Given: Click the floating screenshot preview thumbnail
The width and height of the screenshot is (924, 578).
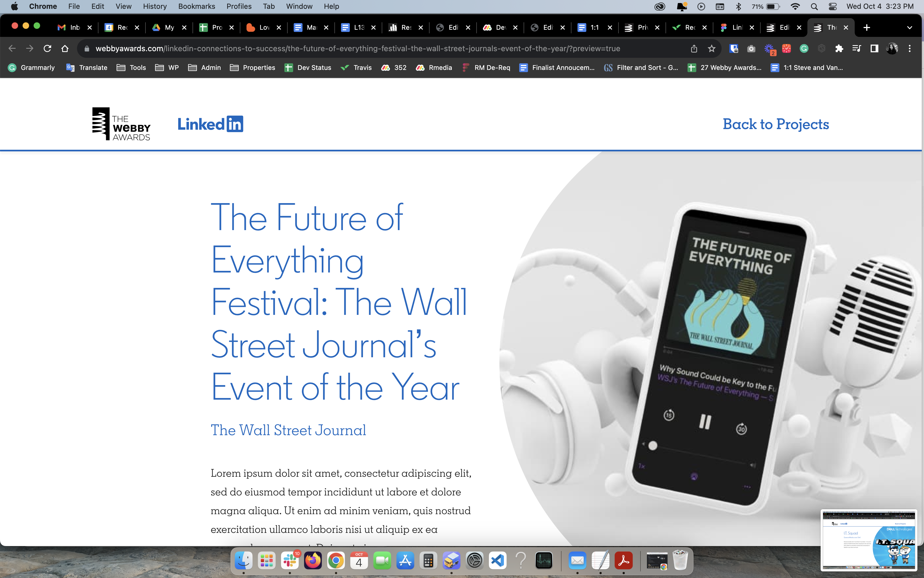Looking at the screenshot, I should (x=869, y=540).
